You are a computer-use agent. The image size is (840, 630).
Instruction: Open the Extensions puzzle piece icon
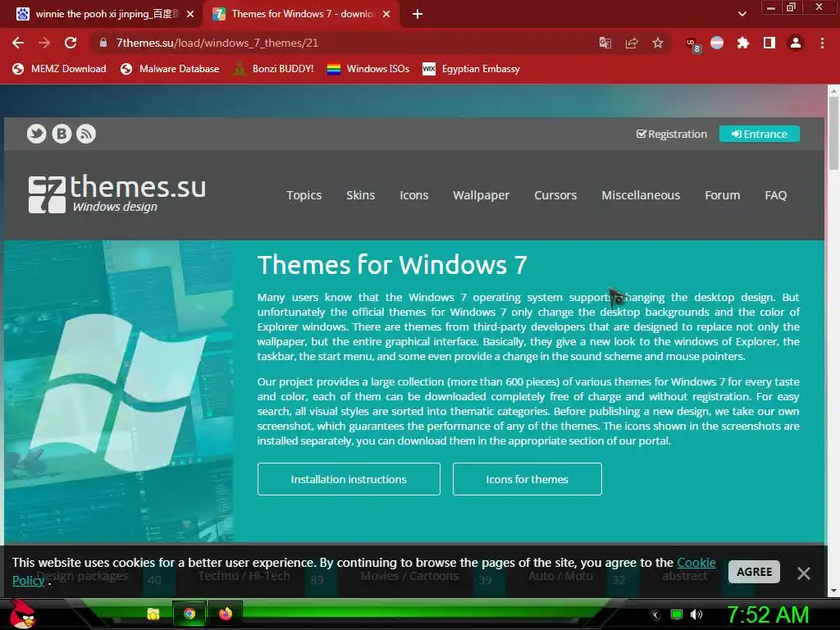tap(743, 43)
